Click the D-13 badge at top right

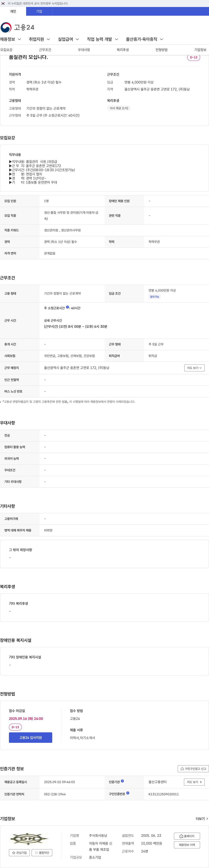tap(194, 57)
